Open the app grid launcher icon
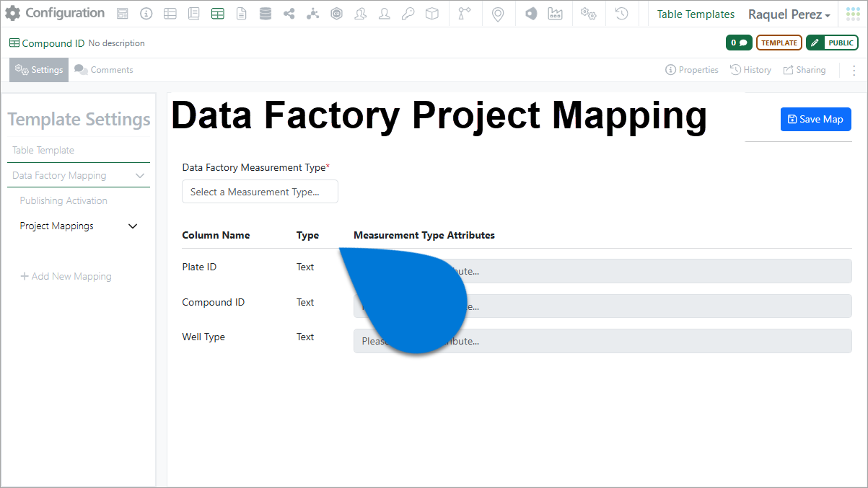 pos(853,14)
